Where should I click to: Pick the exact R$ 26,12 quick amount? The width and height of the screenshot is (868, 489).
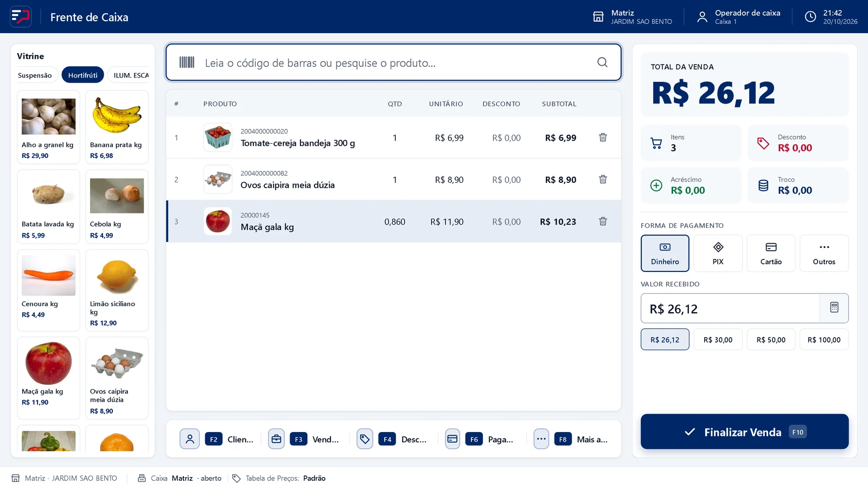tap(665, 340)
